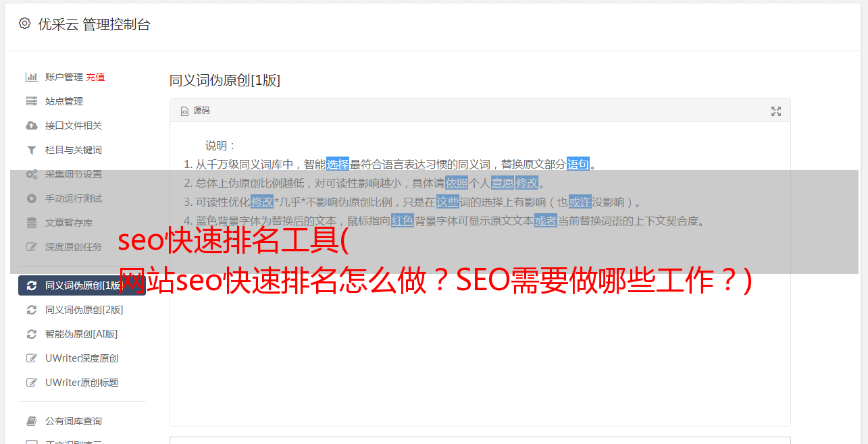Click the bar chart icon next to 账户管理
868x444 pixels.
[x=31, y=77]
